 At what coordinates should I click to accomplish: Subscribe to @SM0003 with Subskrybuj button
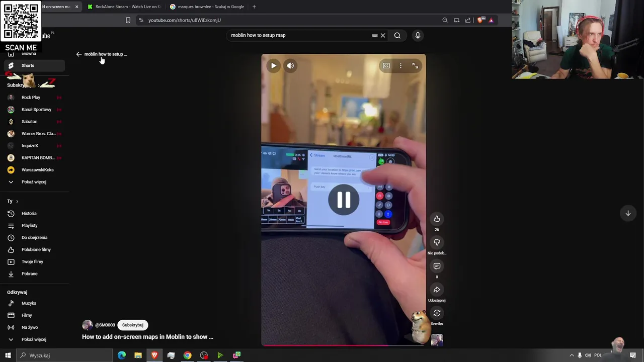(x=133, y=325)
